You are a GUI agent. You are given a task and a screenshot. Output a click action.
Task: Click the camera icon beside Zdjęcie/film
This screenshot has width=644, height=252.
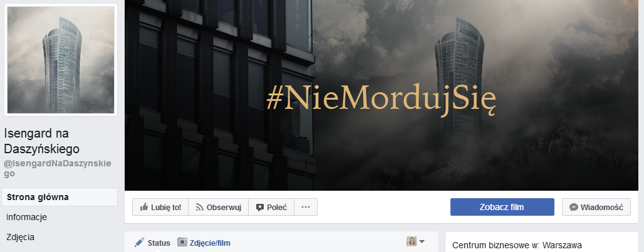[x=182, y=242]
